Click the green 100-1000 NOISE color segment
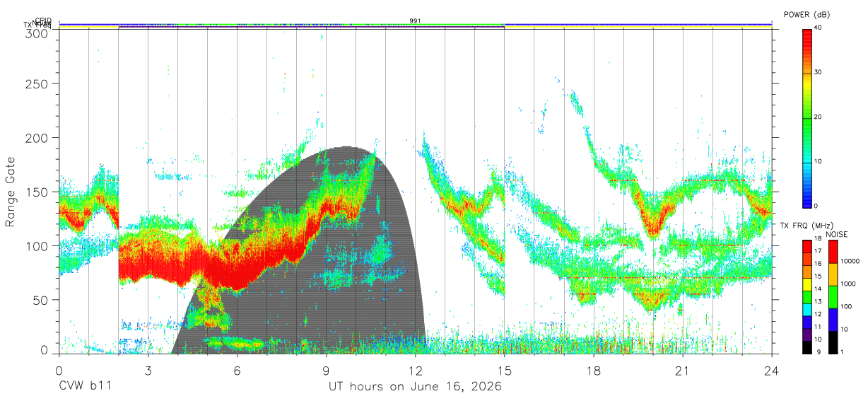Screen dimensions: 868x401 pyautogui.click(x=832, y=297)
